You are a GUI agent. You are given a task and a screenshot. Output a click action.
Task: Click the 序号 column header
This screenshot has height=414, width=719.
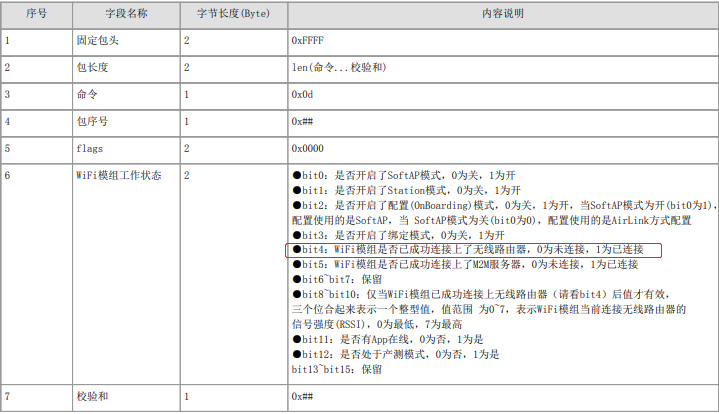(36, 16)
